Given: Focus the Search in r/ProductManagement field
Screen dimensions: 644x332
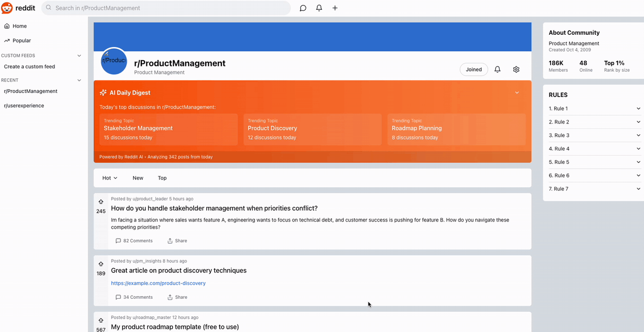Looking at the screenshot, I should 166,8.
